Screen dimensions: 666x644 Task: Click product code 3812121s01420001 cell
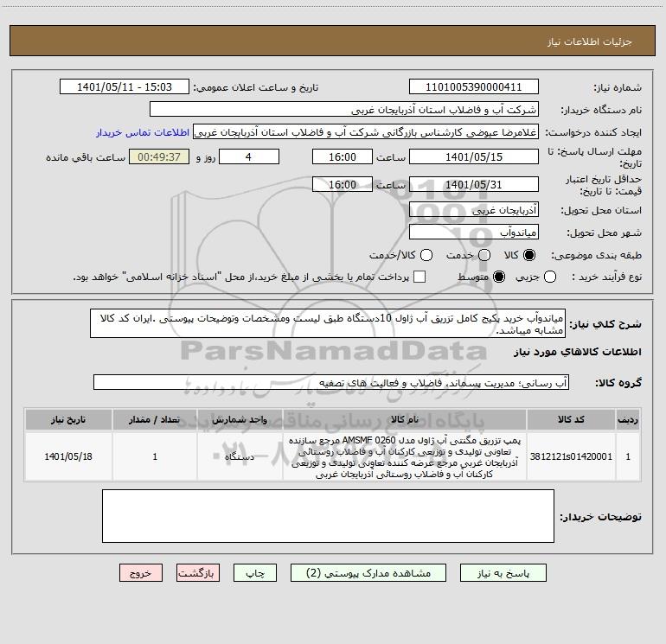571,456
